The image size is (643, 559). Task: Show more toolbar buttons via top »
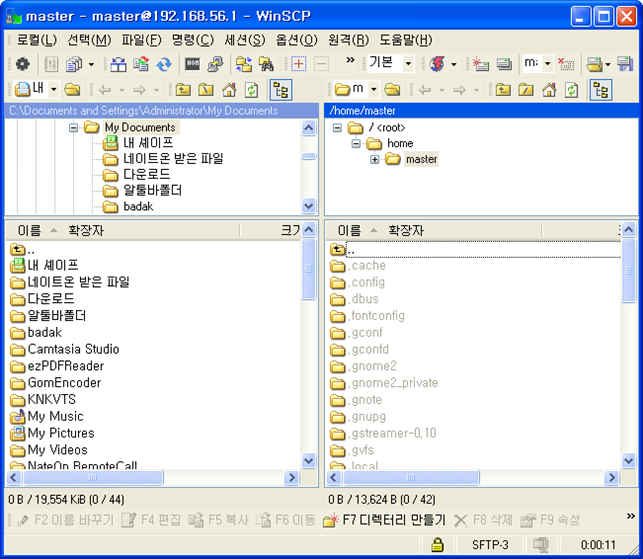(x=350, y=60)
